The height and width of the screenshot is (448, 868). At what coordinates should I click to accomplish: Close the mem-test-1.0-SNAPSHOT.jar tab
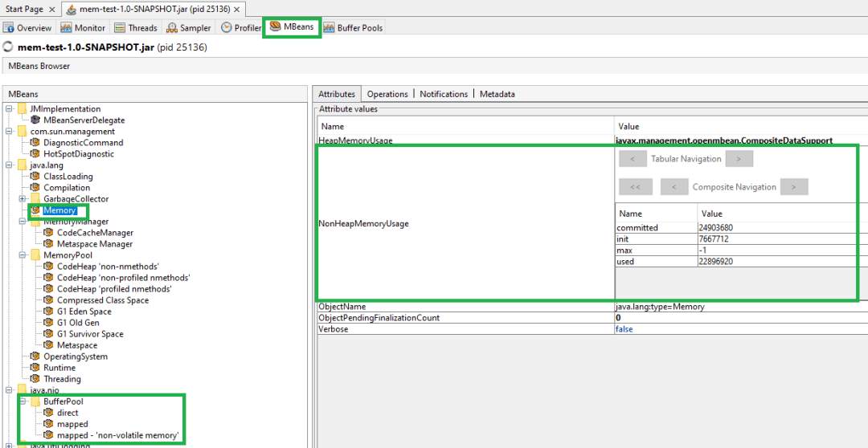[x=237, y=10]
